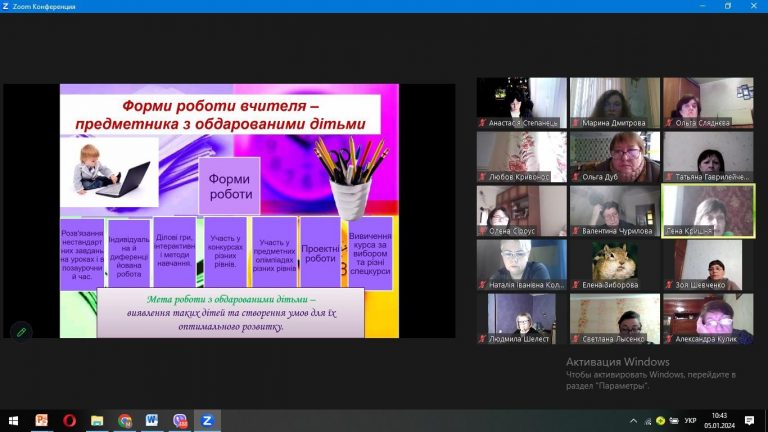Screen dimensions: 768x432
Task: Open the notification center icon
Action: [750, 421]
